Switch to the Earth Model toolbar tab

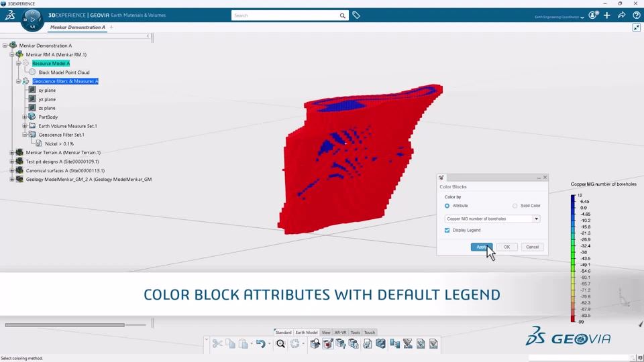pyautogui.click(x=307, y=333)
